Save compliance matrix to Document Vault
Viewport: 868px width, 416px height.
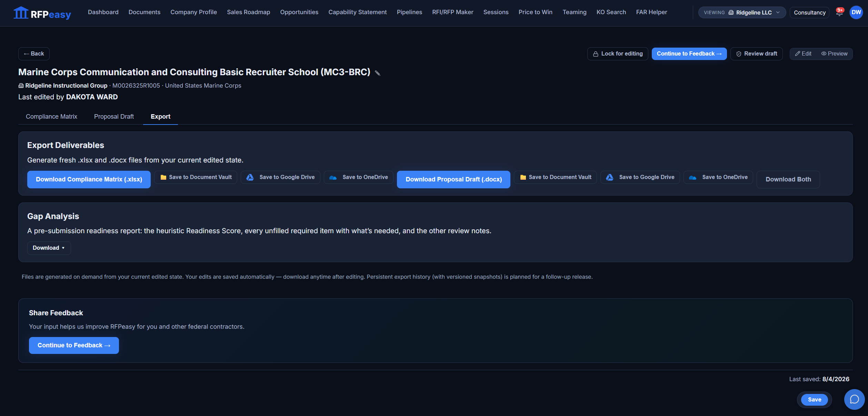pyautogui.click(x=196, y=177)
